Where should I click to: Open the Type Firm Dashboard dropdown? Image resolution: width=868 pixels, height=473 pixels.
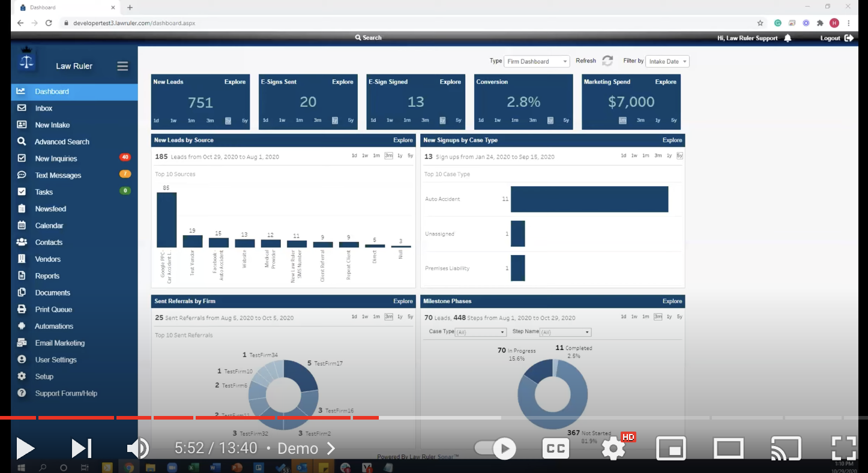click(x=537, y=61)
